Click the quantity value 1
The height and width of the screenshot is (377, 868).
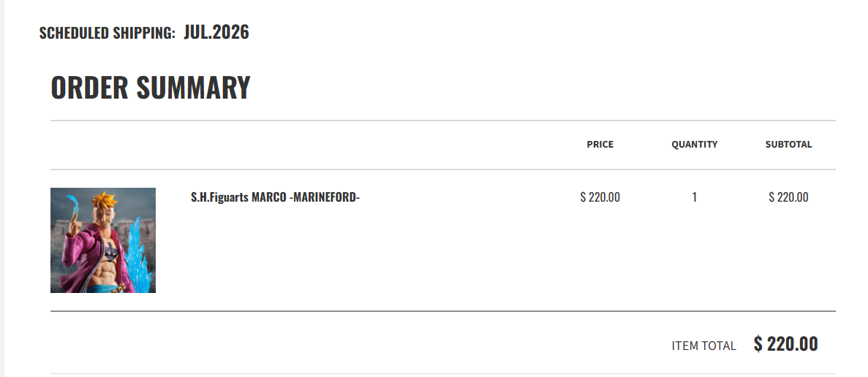click(x=694, y=197)
